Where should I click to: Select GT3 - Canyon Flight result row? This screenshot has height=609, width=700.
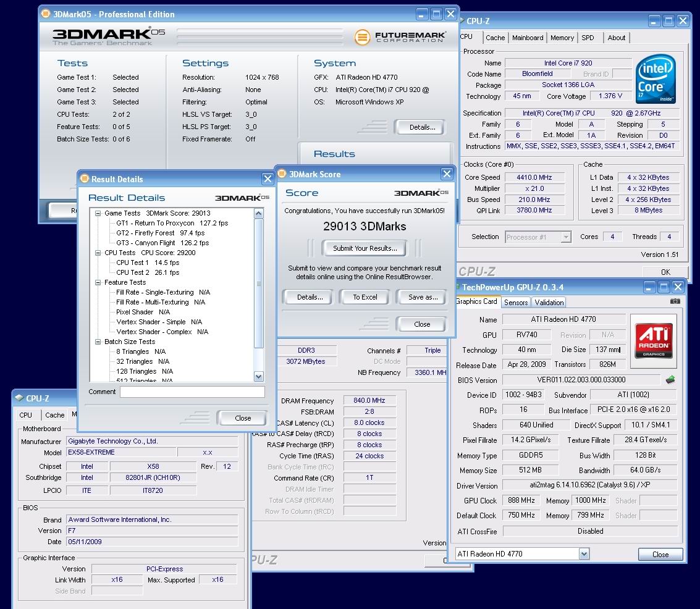[x=162, y=243]
